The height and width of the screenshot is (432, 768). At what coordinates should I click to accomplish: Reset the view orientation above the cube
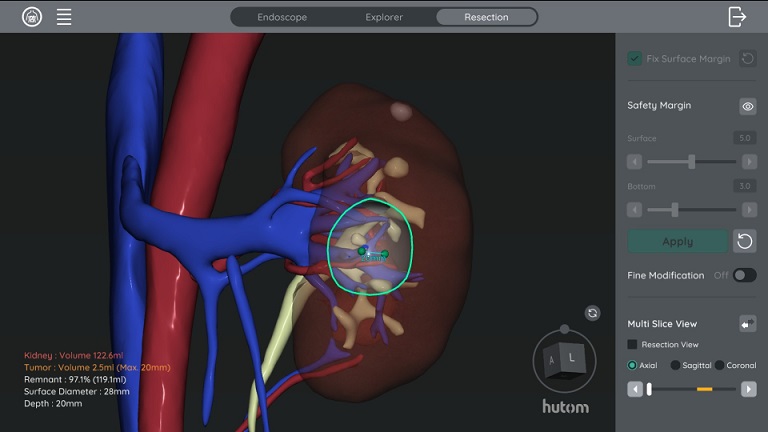coord(592,313)
